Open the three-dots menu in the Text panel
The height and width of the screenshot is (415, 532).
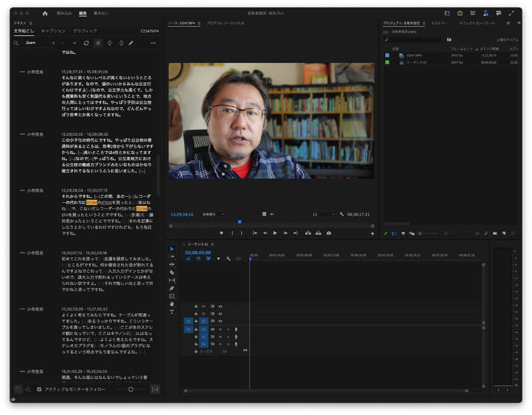coord(153,43)
